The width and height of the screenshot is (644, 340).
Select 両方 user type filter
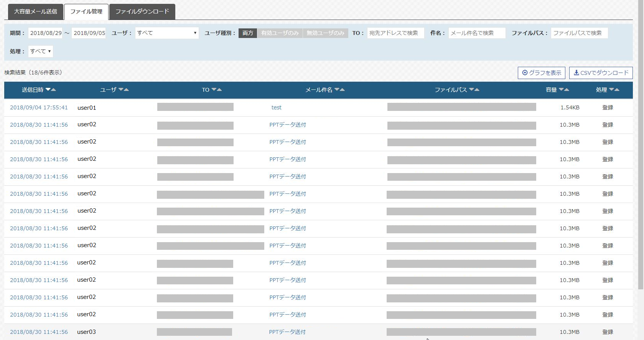[248, 33]
